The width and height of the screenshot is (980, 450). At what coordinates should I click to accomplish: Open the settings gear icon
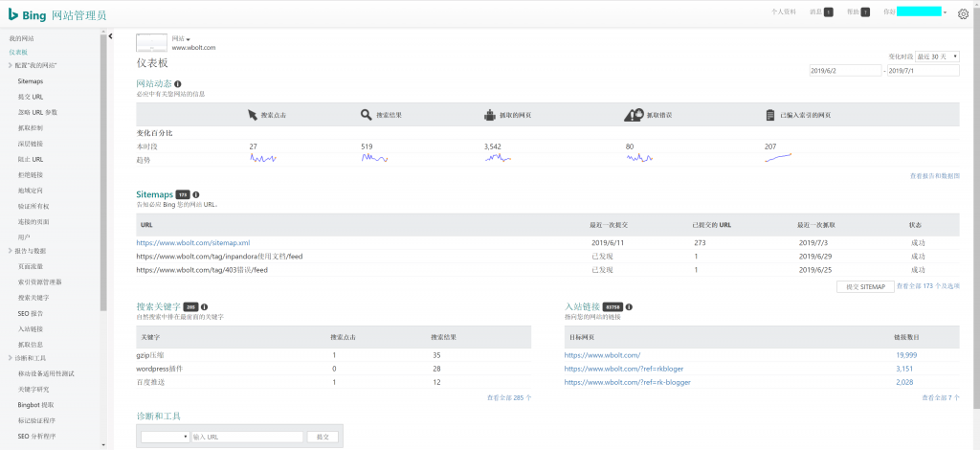pyautogui.click(x=963, y=13)
